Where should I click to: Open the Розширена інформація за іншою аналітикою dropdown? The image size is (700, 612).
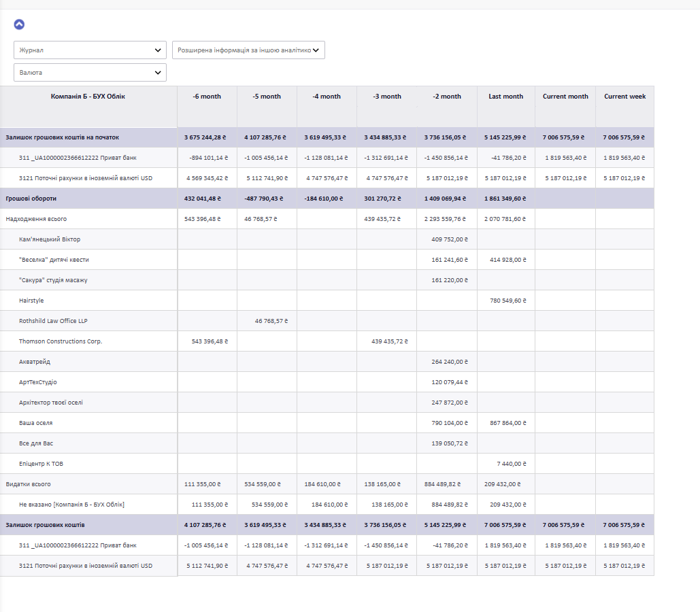249,50
